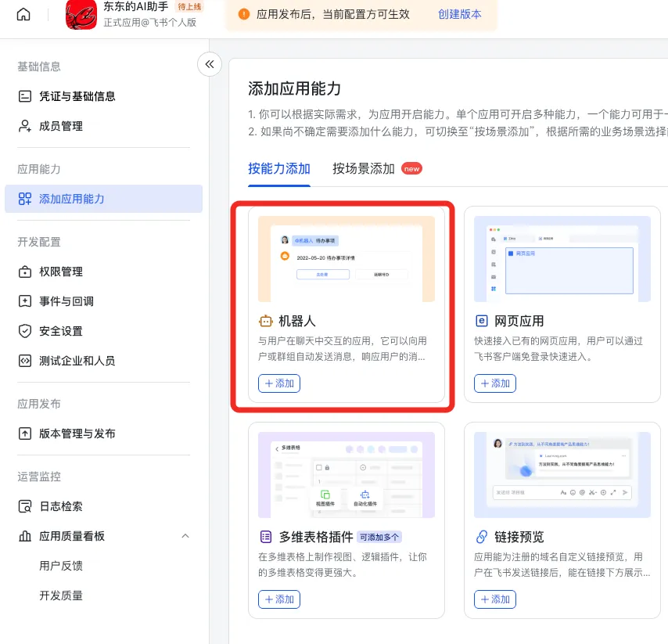668x644 pixels.
Task: Go to the home icon in header
Action: [23, 15]
